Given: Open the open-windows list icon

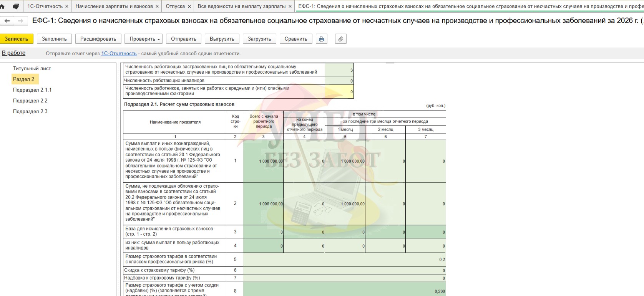Looking at the screenshot, I should point(16,7).
